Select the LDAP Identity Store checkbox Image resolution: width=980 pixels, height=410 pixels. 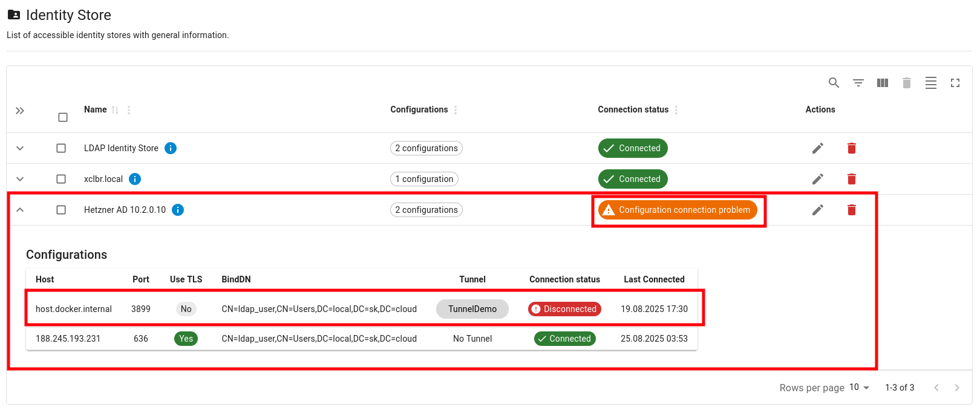click(61, 148)
